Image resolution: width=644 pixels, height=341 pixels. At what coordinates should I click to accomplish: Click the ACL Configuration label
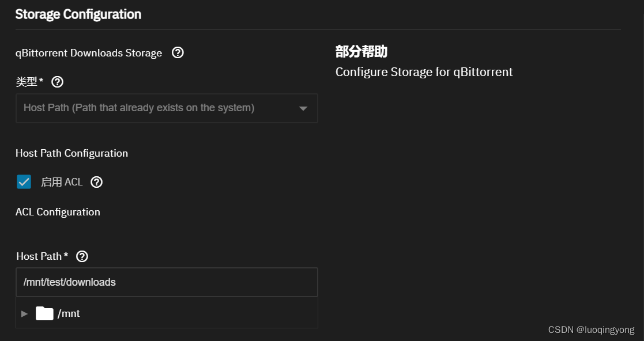click(x=58, y=212)
